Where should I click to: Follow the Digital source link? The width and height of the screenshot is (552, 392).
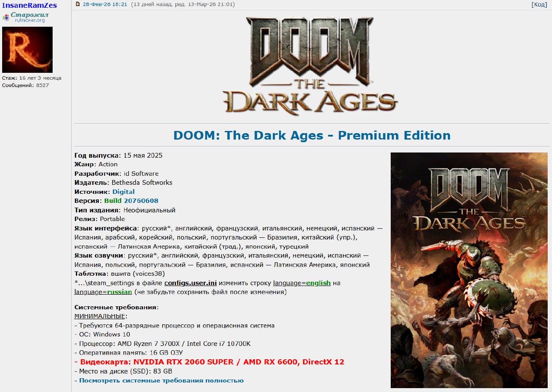tap(123, 192)
